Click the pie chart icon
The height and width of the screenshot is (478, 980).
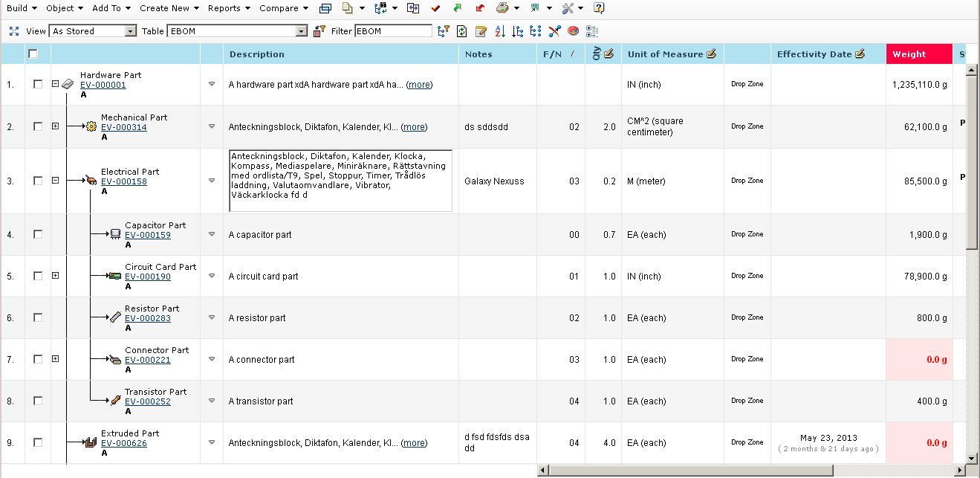pos(573,31)
